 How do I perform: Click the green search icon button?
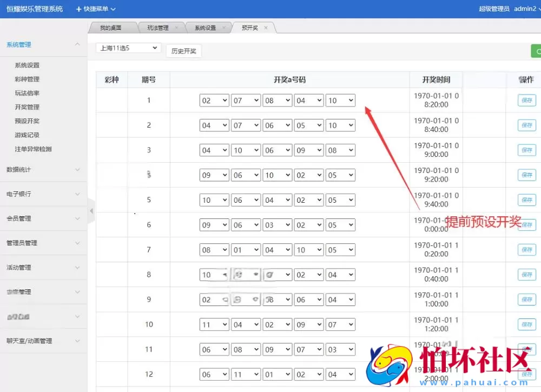[x=537, y=50]
